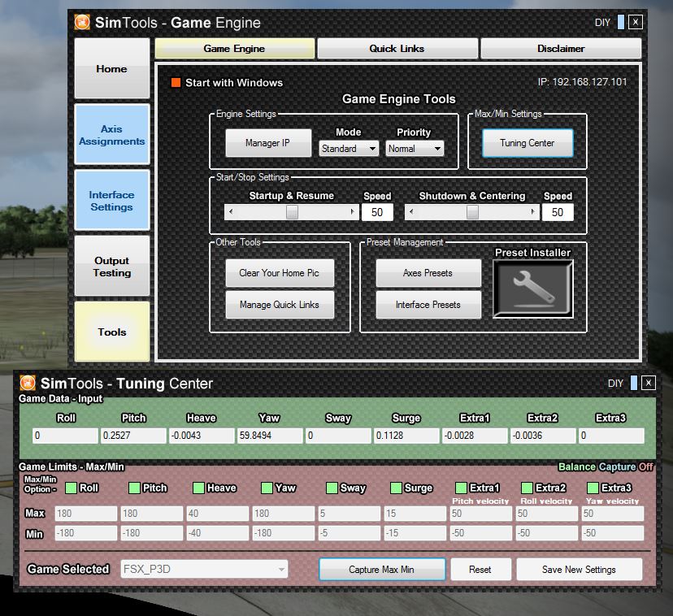The height and width of the screenshot is (616, 673).
Task: Click SimTools logo in Tuning Center title bar
Action: click(x=28, y=383)
